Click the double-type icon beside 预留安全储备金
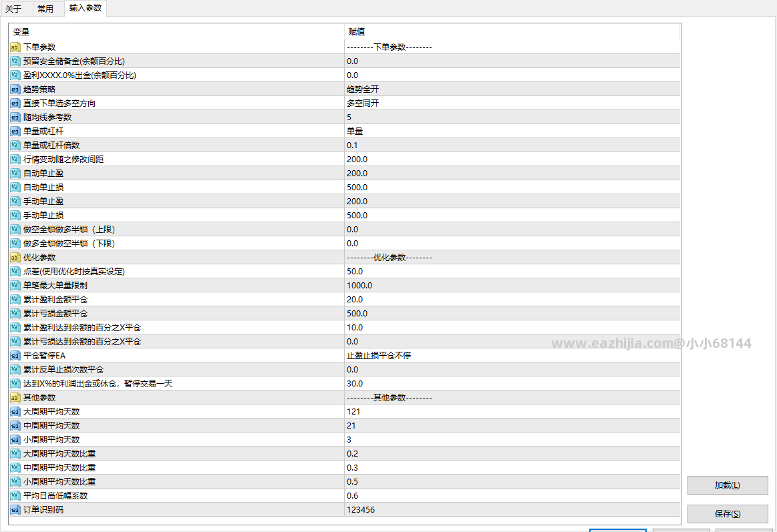This screenshot has height=532, width=777. (15, 61)
